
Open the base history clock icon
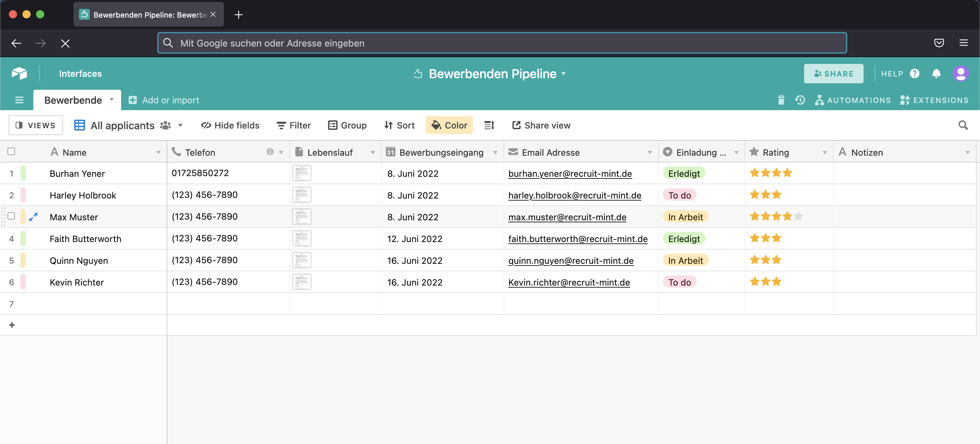[x=800, y=100]
